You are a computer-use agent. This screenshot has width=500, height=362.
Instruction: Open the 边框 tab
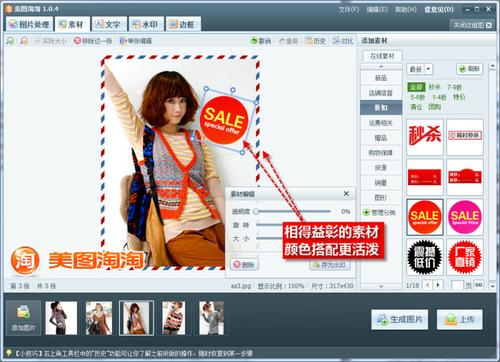183,24
